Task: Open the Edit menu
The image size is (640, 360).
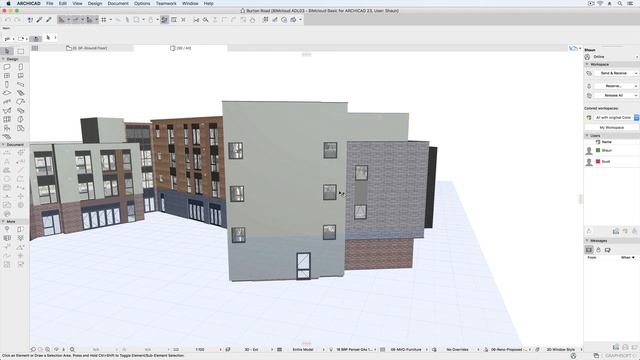Action: click(62, 3)
